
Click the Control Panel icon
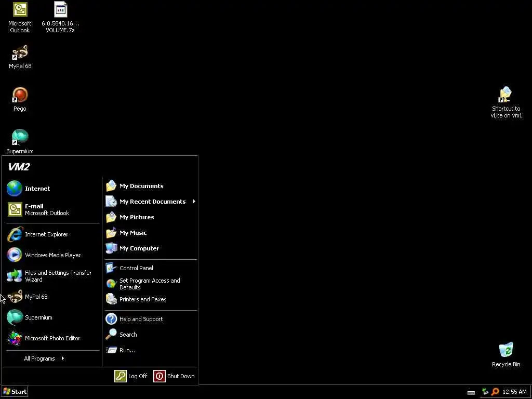[111, 268]
